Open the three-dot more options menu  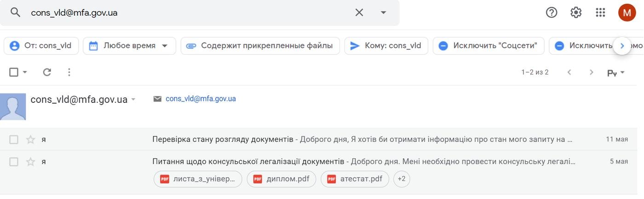pyautogui.click(x=69, y=72)
